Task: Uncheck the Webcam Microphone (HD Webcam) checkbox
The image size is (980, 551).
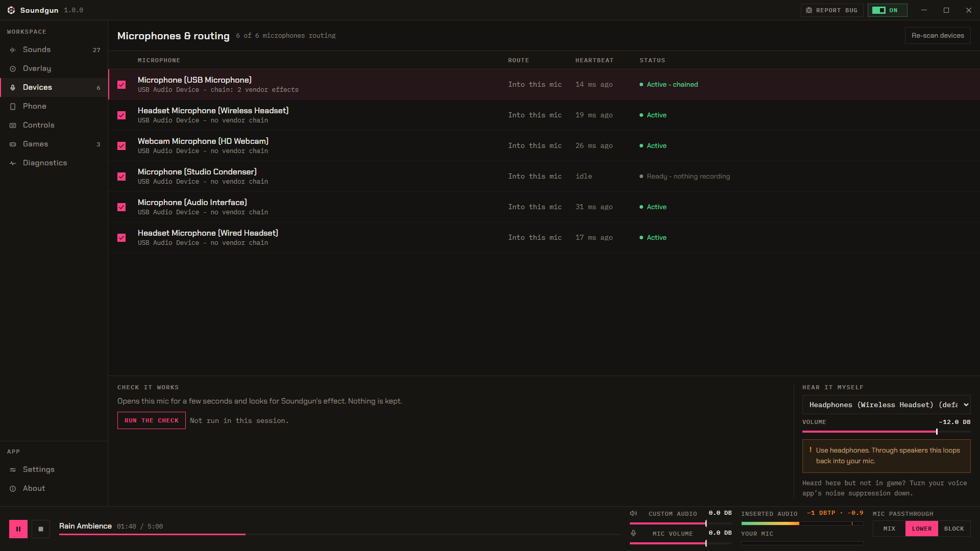Action: click(x=121, y=146)
